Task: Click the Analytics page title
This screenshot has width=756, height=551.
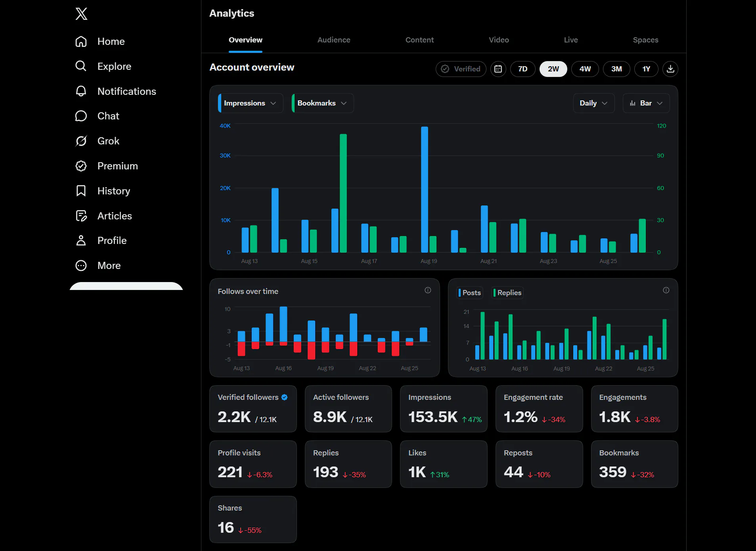Action: coord(232,13)
